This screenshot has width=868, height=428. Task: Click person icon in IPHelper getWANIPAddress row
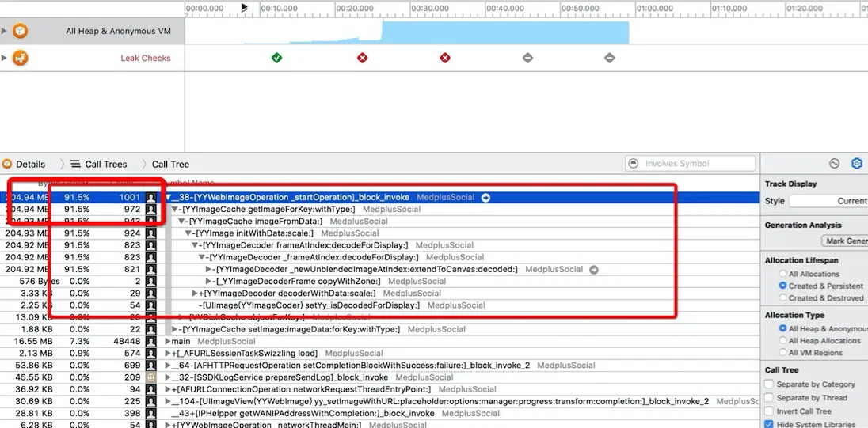150,413
